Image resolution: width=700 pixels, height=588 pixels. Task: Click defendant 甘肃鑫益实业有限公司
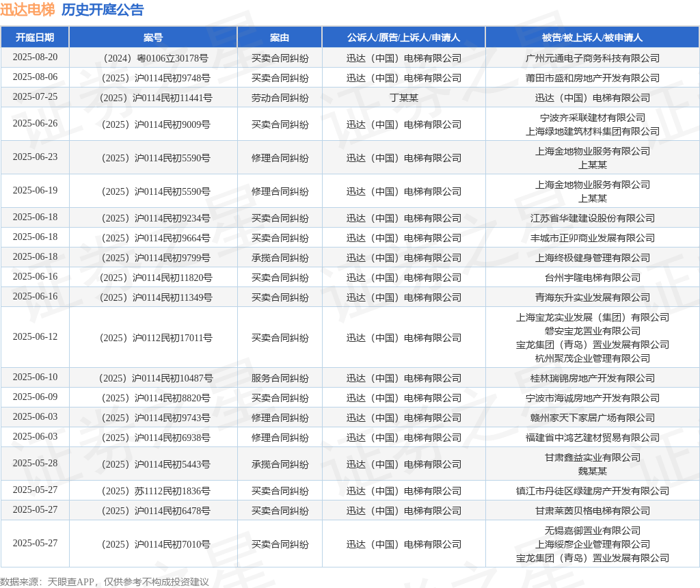(593, 457)
